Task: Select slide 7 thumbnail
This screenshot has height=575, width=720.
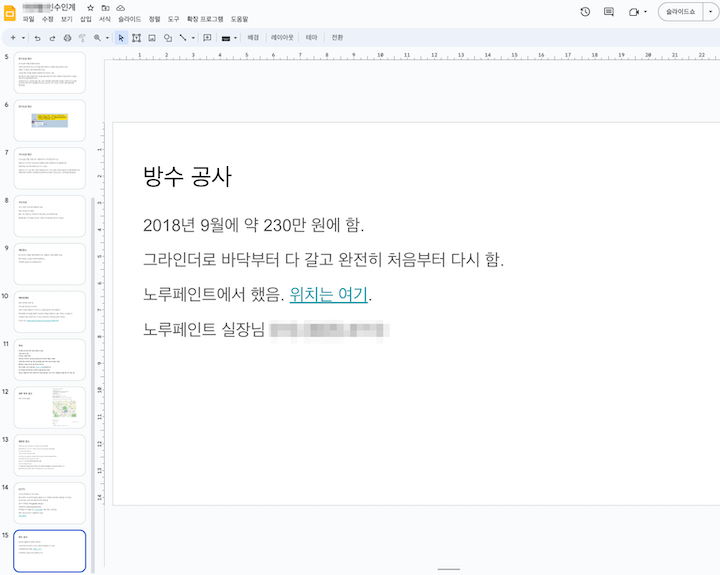Action: (x=50, y=168)
